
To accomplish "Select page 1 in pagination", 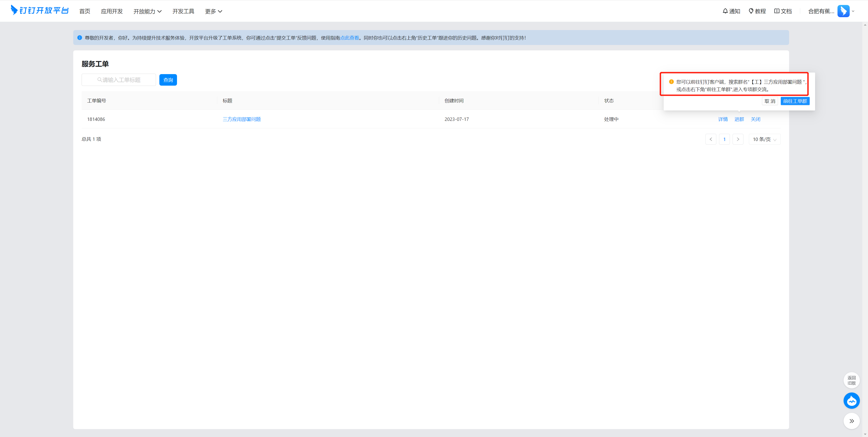I will (724, 139).
